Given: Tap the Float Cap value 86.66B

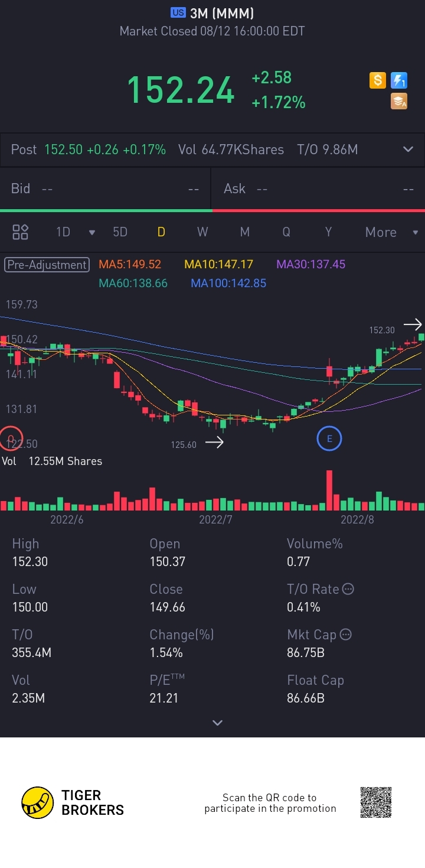Looking at the screenshot, I should (x=306, y=698).
